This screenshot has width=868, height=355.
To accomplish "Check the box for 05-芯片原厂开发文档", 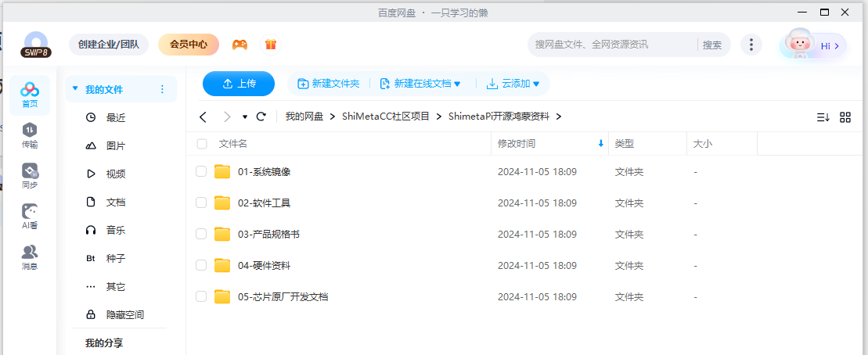I will click(x=201, y=297).
